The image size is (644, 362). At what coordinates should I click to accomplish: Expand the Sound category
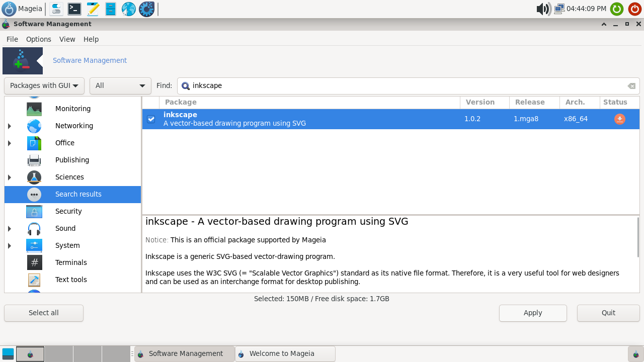tap(10, 228)
